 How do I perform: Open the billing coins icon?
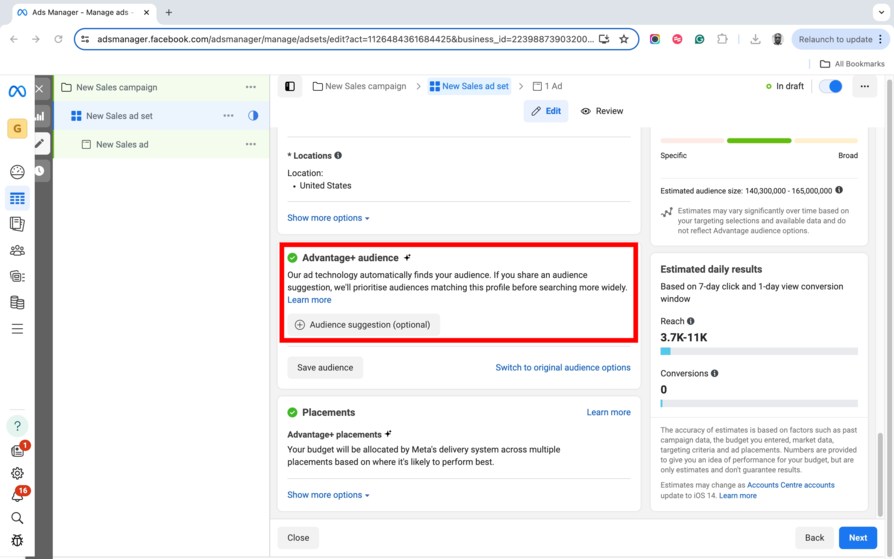point(17,302)
